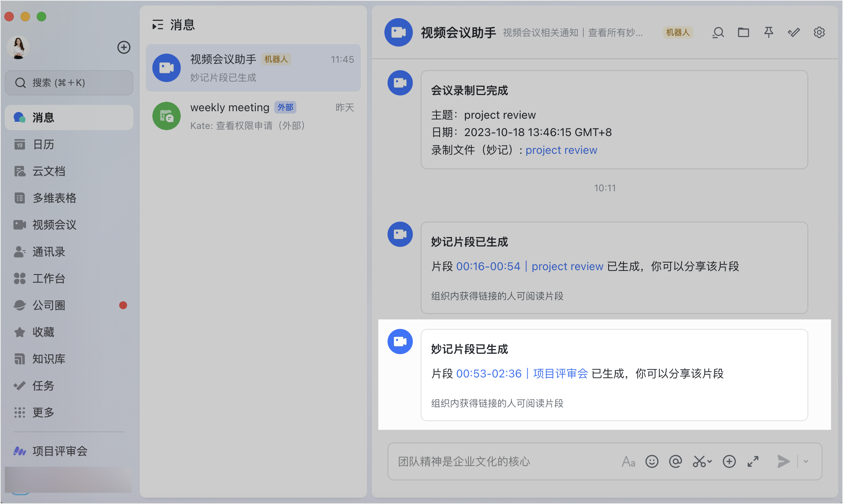843x504 pixels.
Task: Click the plus create button near avatar
Action: 124,47
